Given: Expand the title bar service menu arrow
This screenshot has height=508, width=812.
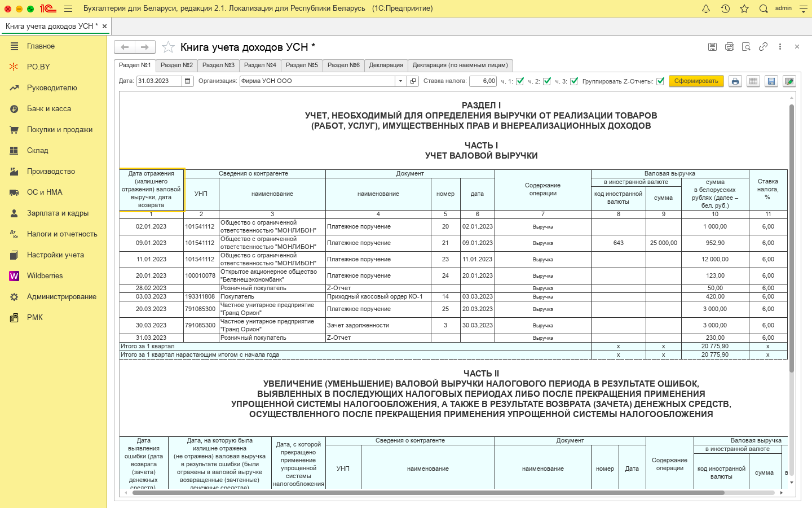Looking at the screenshot, I should pyautogui.click(x=804, y=9).
